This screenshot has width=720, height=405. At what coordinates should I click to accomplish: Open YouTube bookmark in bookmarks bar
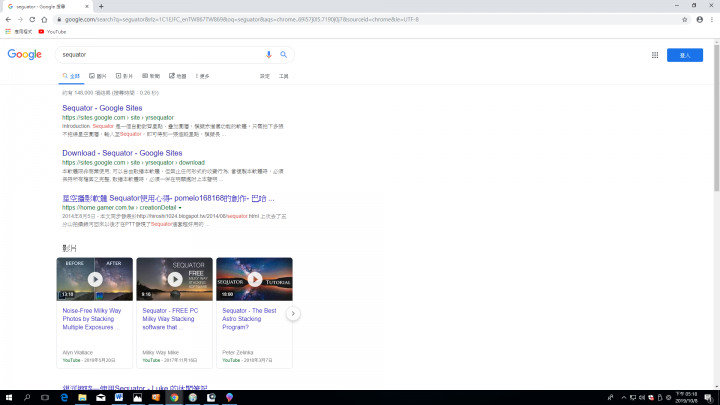(x=52, y=32)
